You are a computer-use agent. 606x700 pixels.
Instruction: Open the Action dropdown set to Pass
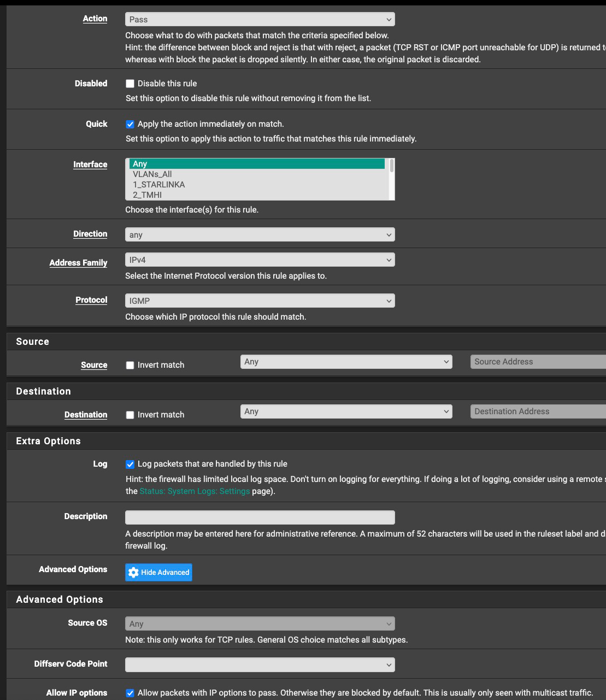click(260, 19)
